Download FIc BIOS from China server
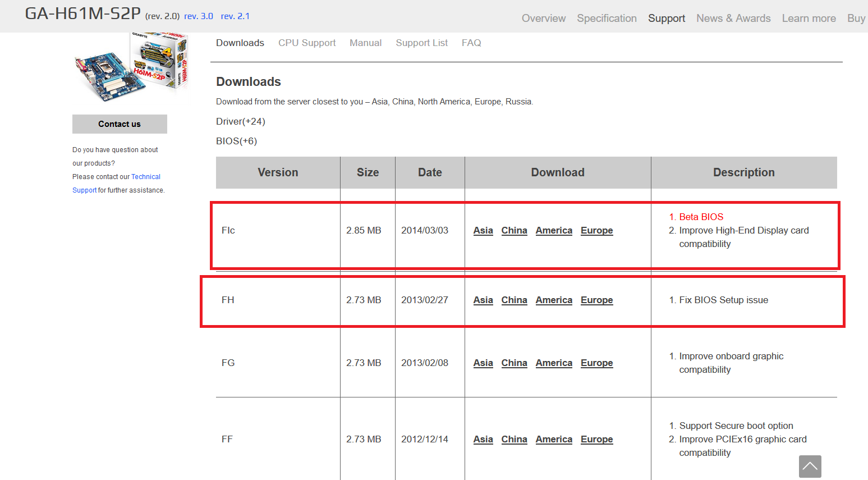868x480 pixels. coord(514,230)
